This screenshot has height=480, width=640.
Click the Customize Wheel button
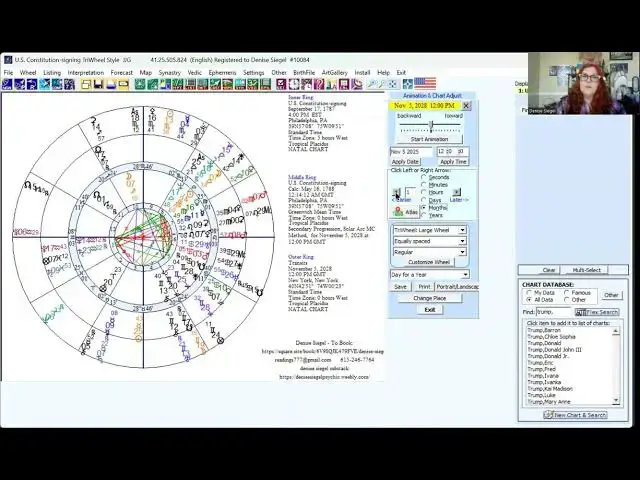(429, 262)
